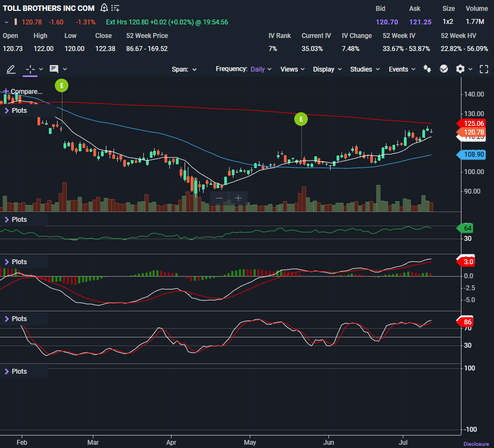Open the Events menu
Image resolution: width=494 pixels, height=448 pixels.
click(402, 69)
